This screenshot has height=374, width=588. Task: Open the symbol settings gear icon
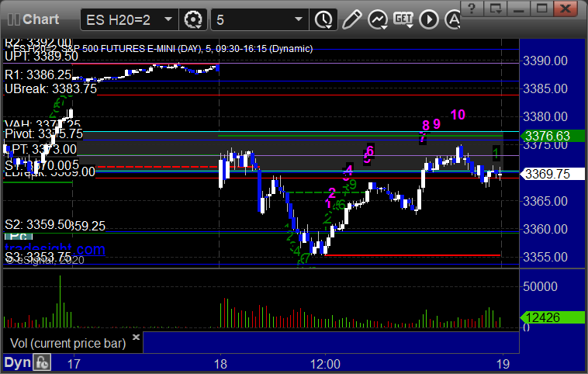[193, 19]
